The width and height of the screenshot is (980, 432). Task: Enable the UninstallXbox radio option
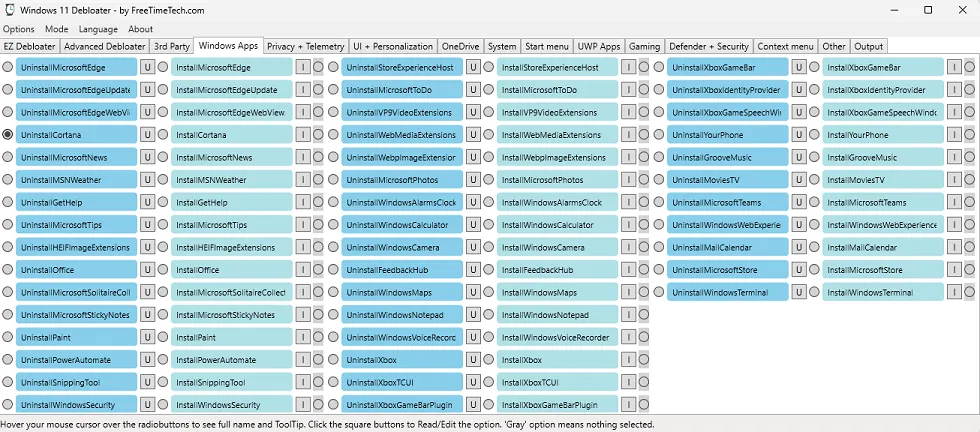pyautogui.click(x=333, y=360)
